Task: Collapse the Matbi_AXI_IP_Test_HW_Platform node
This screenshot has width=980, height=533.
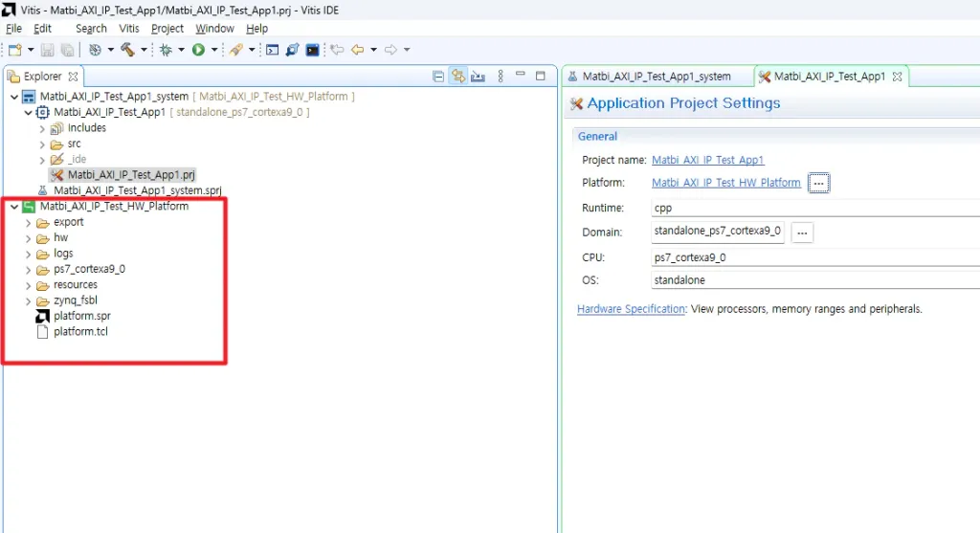Action: click(14, 206)
